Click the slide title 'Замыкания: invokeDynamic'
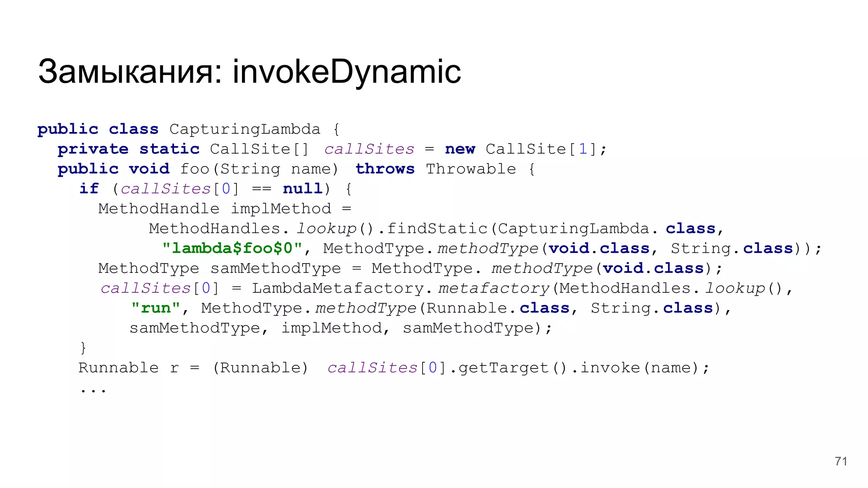The height and width of the screenshot is (488, 868). tap(250, 72)
